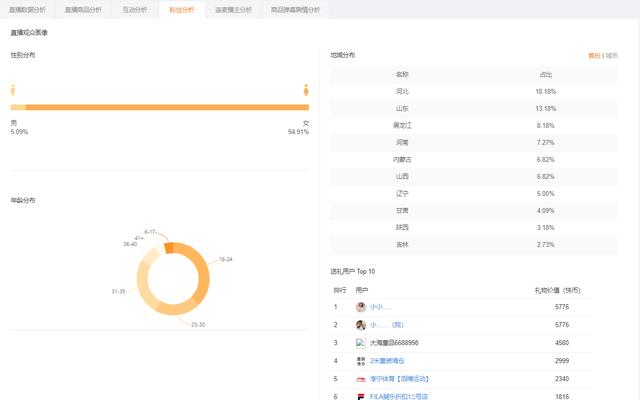Click the 25-30 segment of age donut
Image resolution: width=640 pixels, height=400 pixels.
[176, 308]
